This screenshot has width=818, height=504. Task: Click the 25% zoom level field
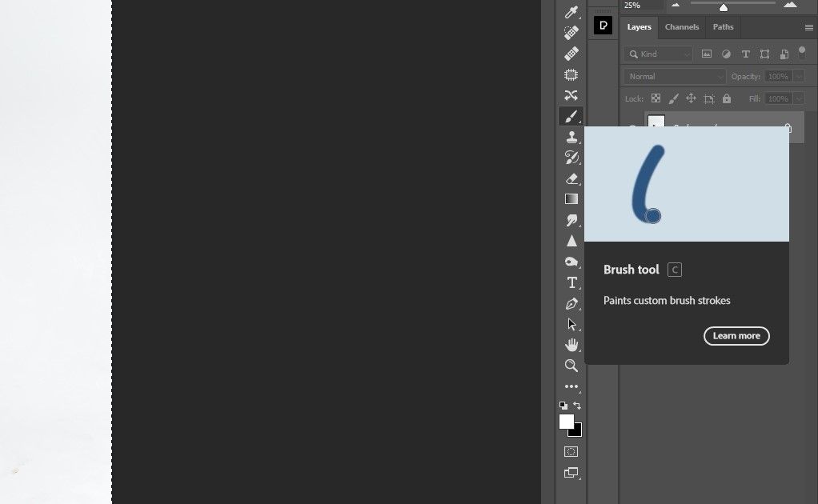[x=634, y=5]
